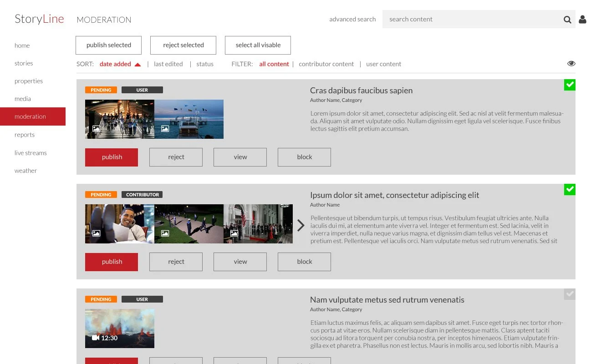Viewport: 601px width, 364px height.
Task: Click the image icon on the staircase crowd thumbnail
Action: pos(96,129)
